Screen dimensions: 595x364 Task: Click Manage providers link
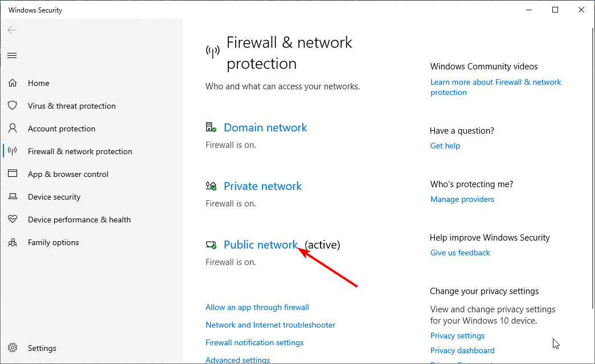point(462,199)
